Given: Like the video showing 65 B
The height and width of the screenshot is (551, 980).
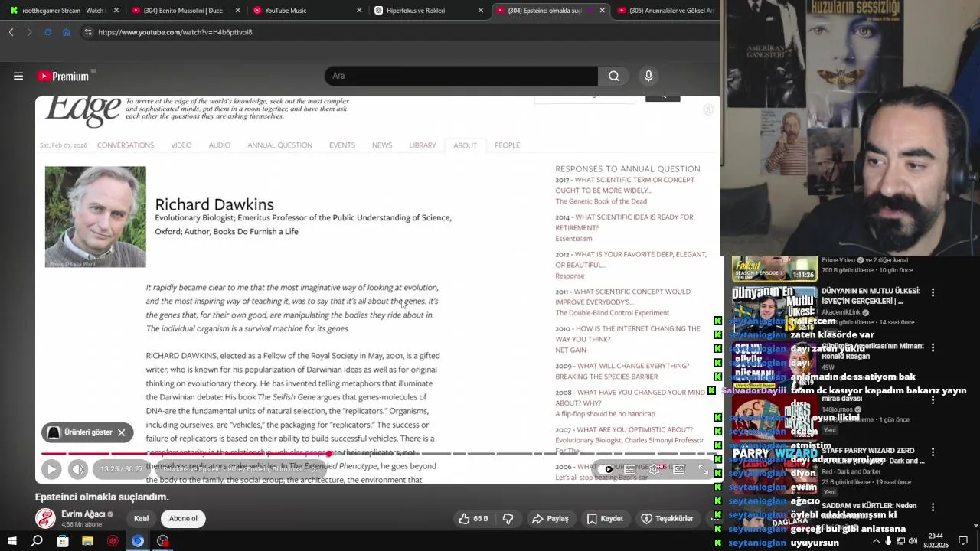Looking at the screenshot, I should tap(473, 518).
